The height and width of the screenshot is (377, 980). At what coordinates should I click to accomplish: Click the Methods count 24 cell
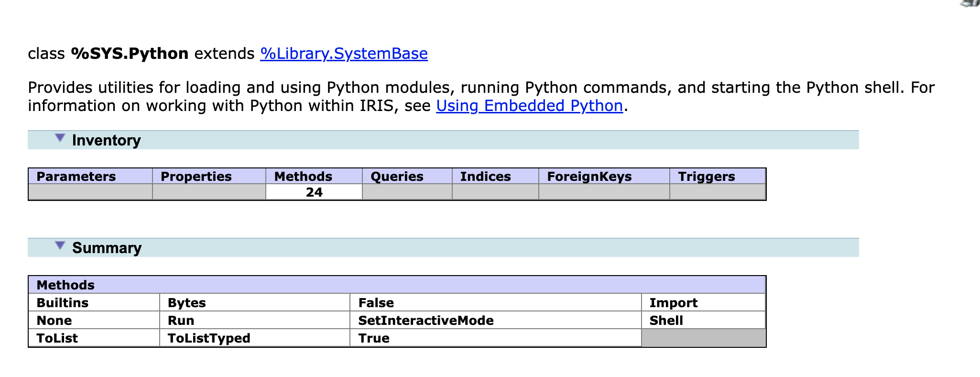click(x=314, y=192)
